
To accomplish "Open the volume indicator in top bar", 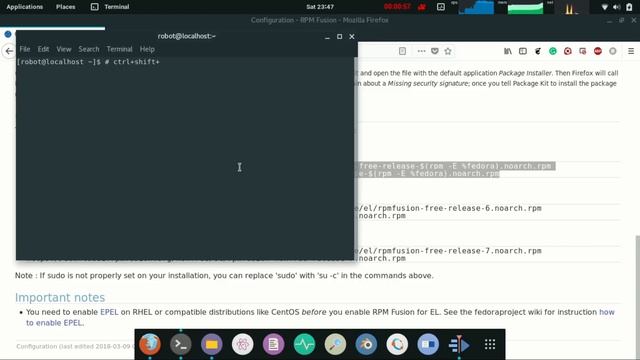I will point(617,7).
